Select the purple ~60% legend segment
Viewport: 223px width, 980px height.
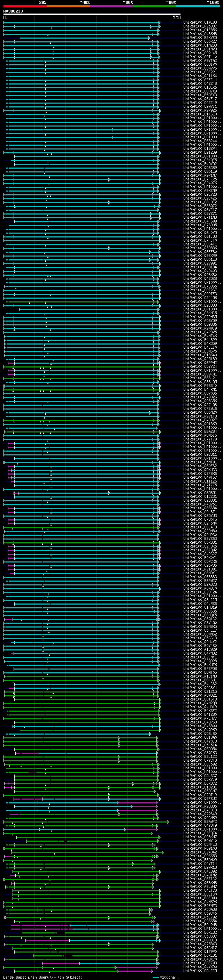(111, 6)
